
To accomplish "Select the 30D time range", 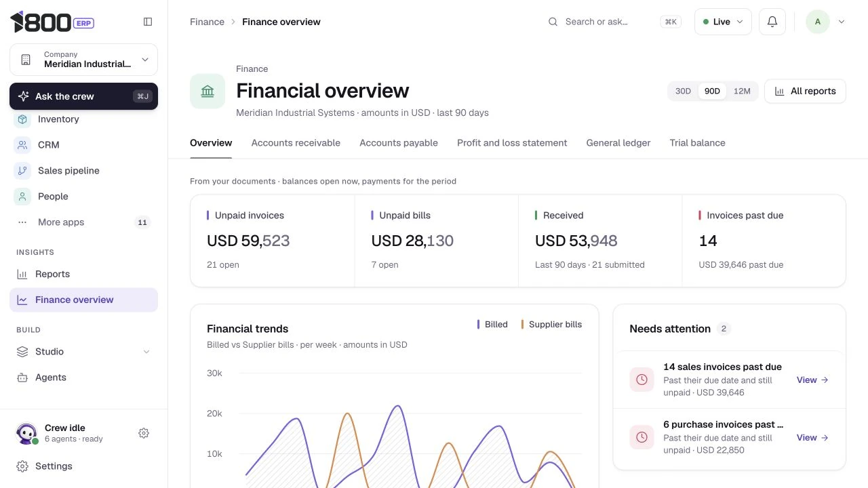I will tap(683, 91).
